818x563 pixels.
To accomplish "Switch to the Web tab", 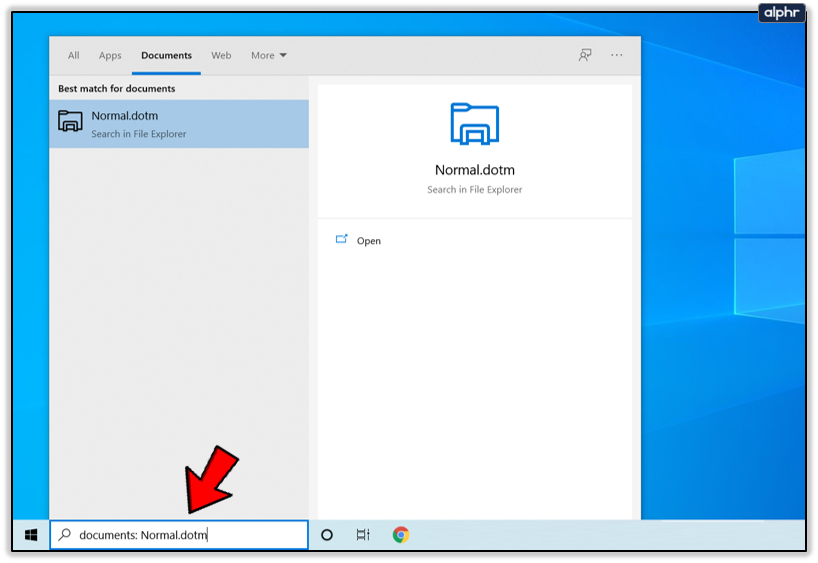I will click(x=221, y=55).
